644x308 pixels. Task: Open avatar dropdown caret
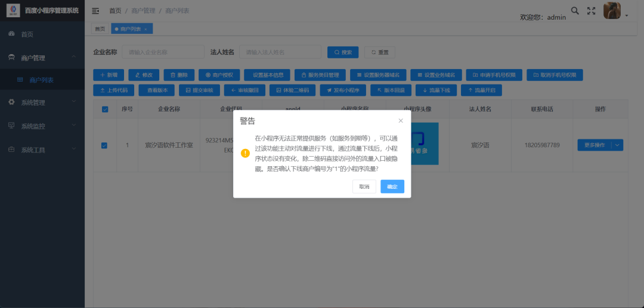[626, 15]
